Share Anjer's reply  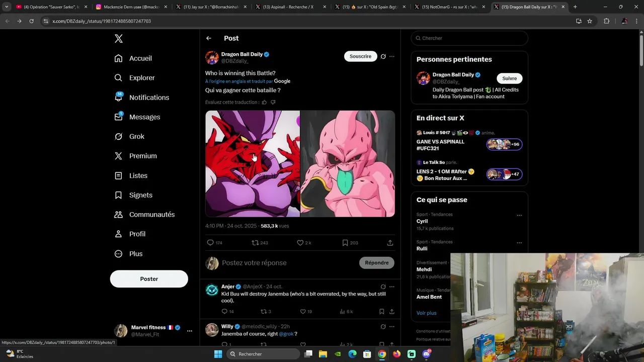pyautogui.click(x=392, y=312)
